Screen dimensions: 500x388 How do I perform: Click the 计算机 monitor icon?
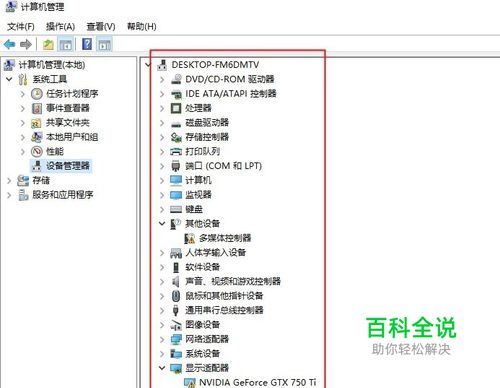(x=176, y=180)
